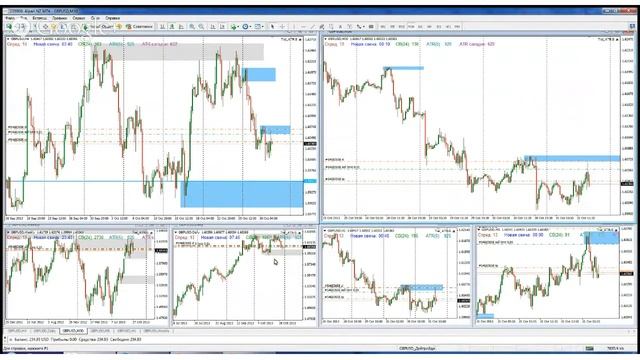
Task: Select the M5 timeframe button
Action: pos(392,27)
